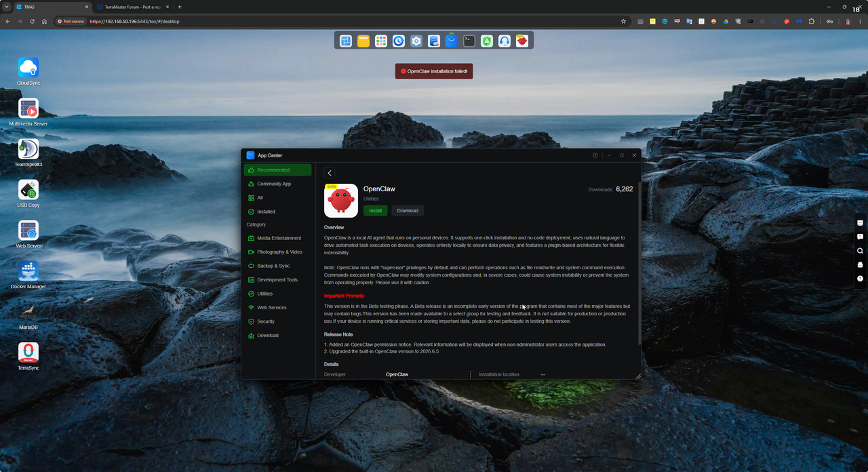Viewport: 868px width, 472px height.
Task: Dismiss the OpenClaw installation failed notification
Action: tap(434, 71)
